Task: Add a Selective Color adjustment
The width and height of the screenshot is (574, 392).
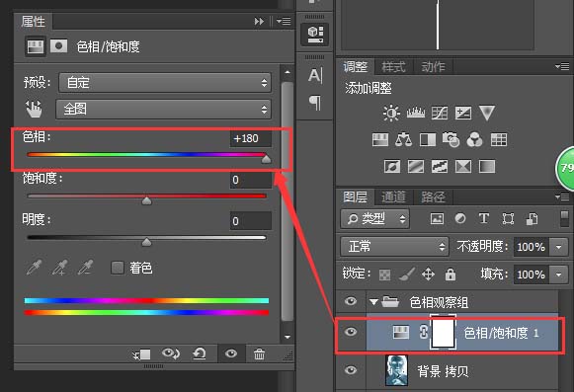Action: 463,166
